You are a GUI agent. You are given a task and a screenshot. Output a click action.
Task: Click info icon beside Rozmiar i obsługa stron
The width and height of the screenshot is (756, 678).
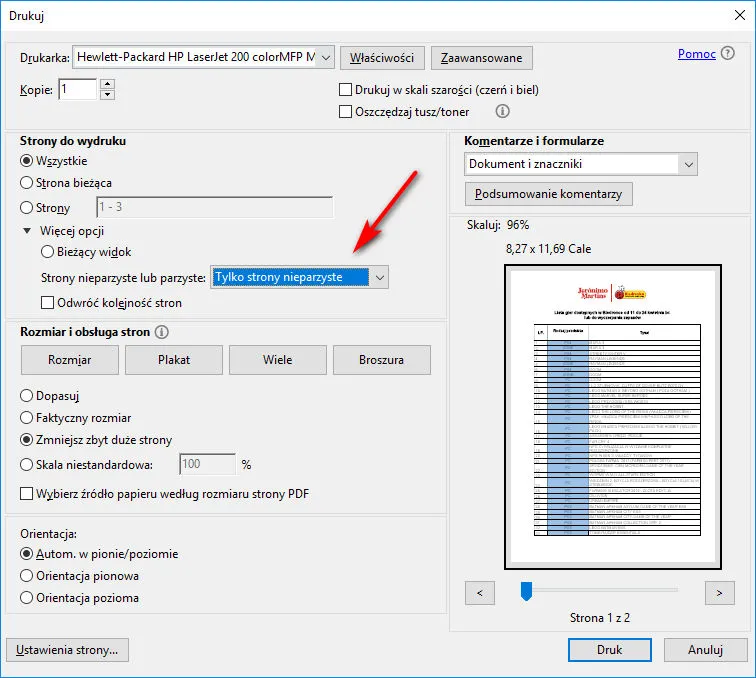click(162, 332)
